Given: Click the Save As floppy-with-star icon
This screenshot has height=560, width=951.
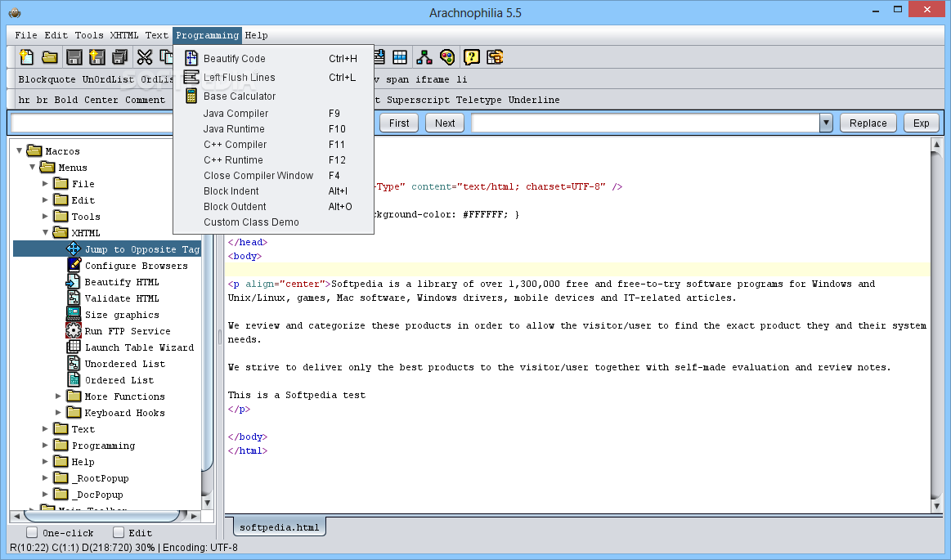Looking at the screenshot, I should pos(97,57).
